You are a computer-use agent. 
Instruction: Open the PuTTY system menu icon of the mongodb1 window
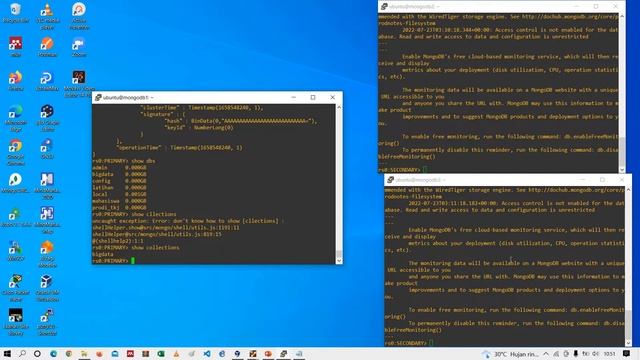(98, 98)
